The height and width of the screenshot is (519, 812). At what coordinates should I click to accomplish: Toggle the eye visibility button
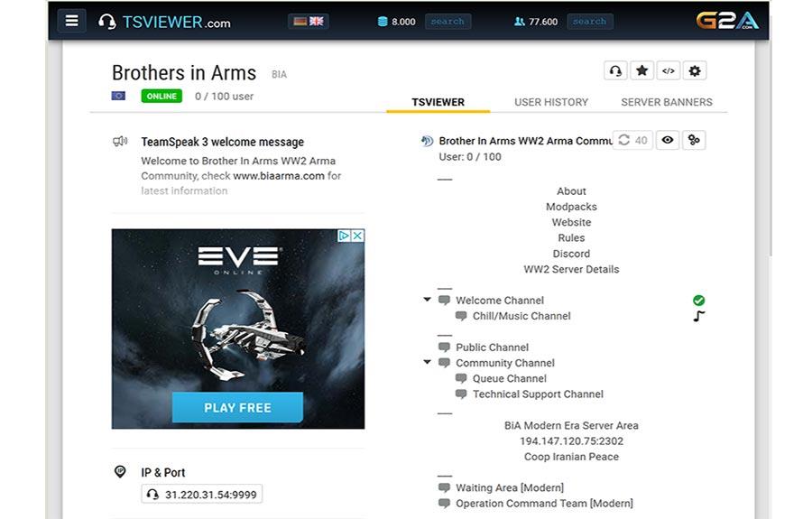[x=668, y=140]
